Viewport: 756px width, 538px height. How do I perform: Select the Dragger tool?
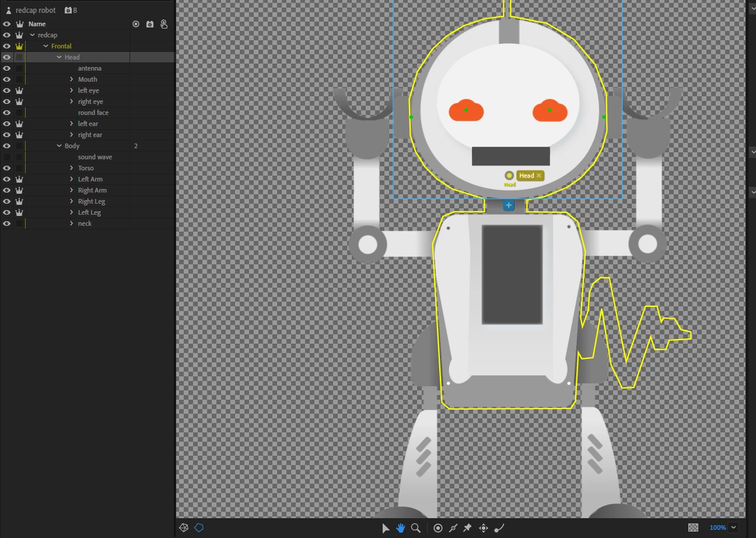click(x=484, y=528)
